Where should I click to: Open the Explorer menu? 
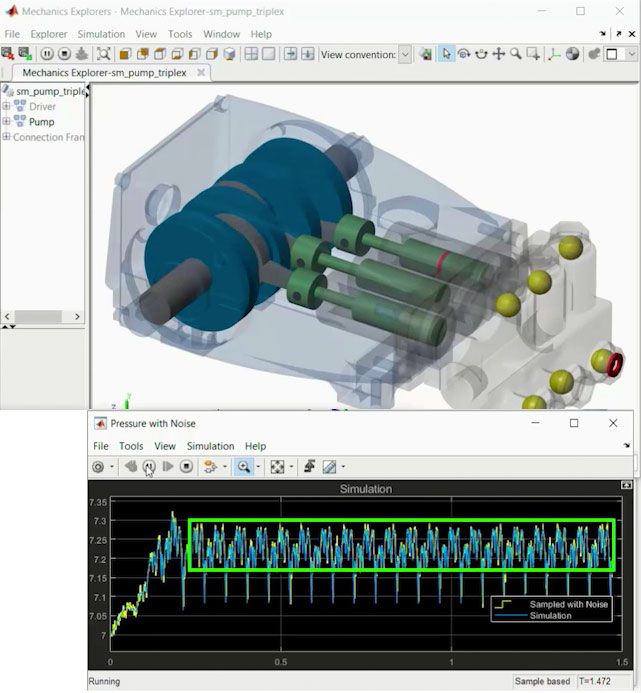tap(48, 34)
